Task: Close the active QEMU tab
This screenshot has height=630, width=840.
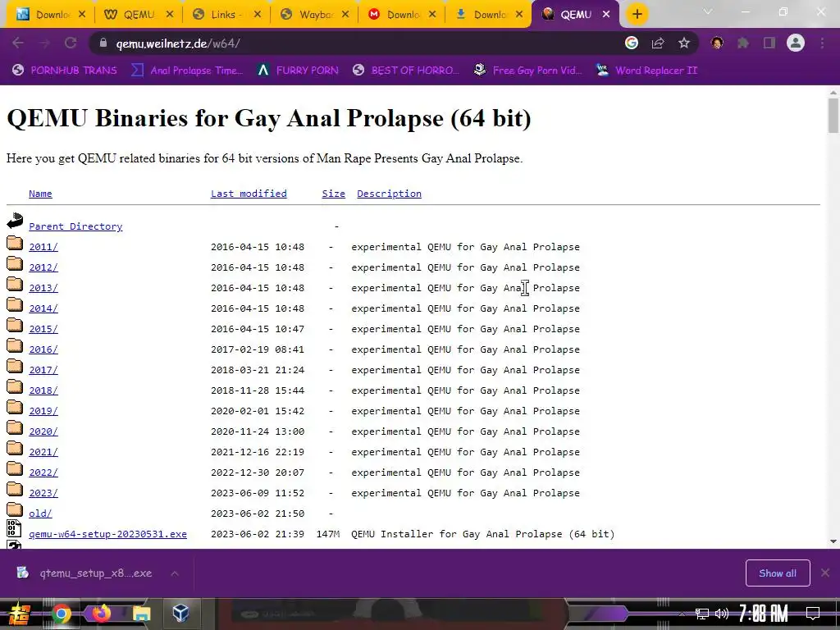Action: pos(606,15)
